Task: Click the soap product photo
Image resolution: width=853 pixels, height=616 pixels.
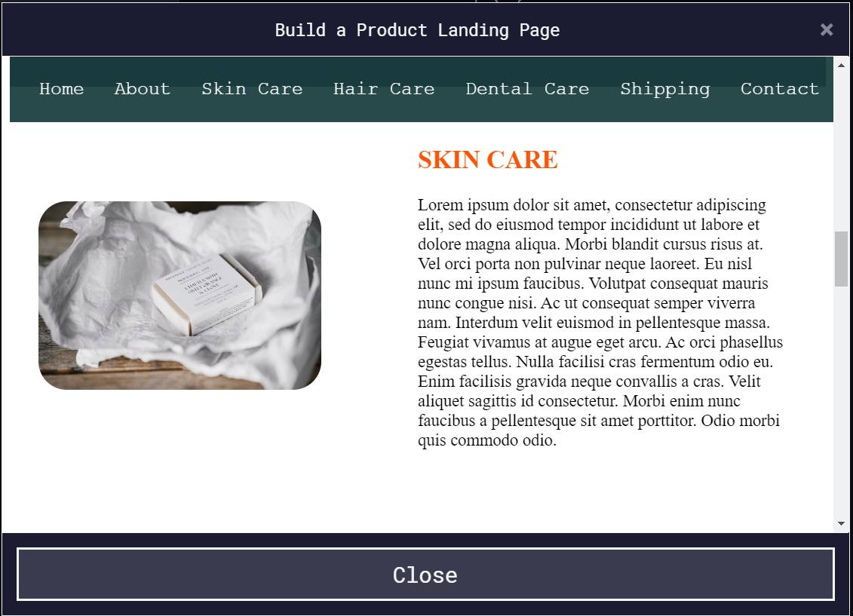Action: (179, 296)
